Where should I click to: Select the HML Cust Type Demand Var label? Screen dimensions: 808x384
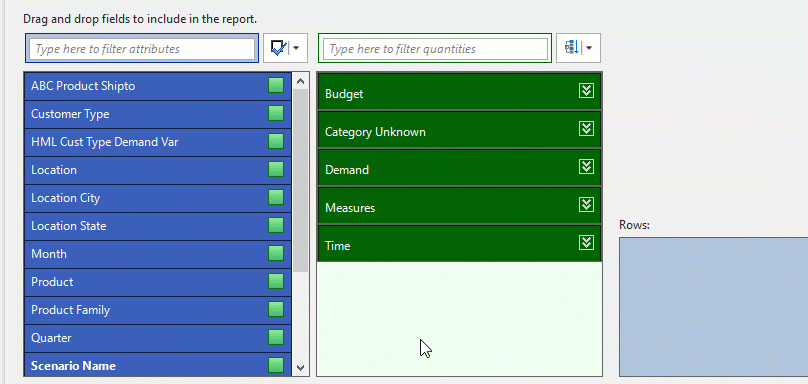(x=105, y=142)
